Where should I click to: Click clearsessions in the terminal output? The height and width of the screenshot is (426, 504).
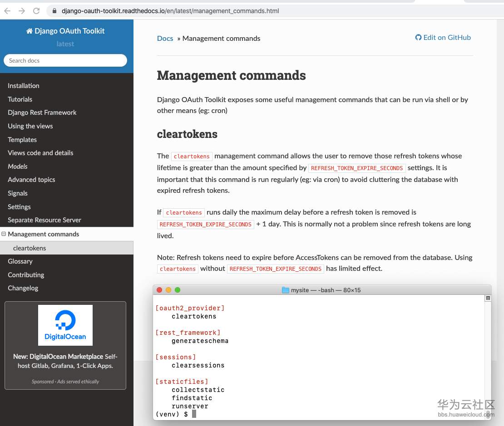[198, 365]
